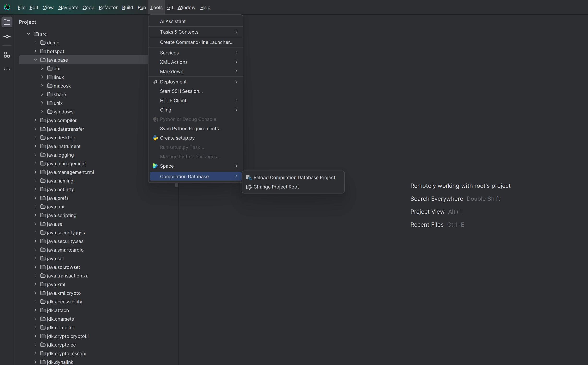Image resolution: width=588 pixels, height=365 pixels.
Task: Select AI Assistant in Tools menu
Action: tap(173, 21)
